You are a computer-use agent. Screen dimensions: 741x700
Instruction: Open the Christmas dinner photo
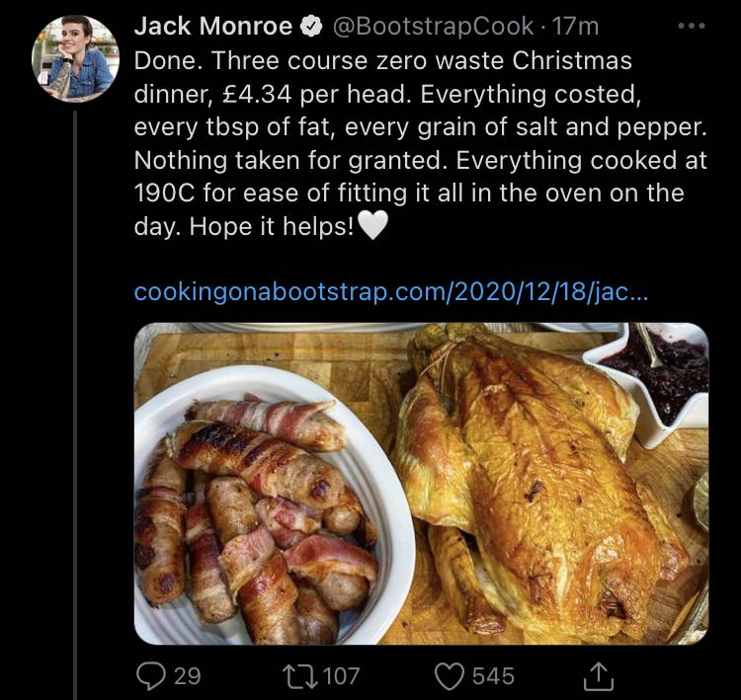click(x=421, y=484)
